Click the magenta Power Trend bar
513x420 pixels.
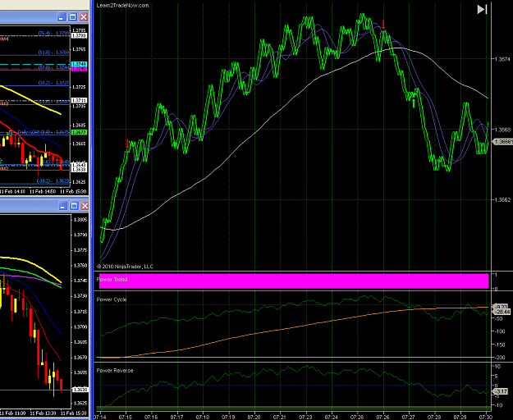pos(294,281)
